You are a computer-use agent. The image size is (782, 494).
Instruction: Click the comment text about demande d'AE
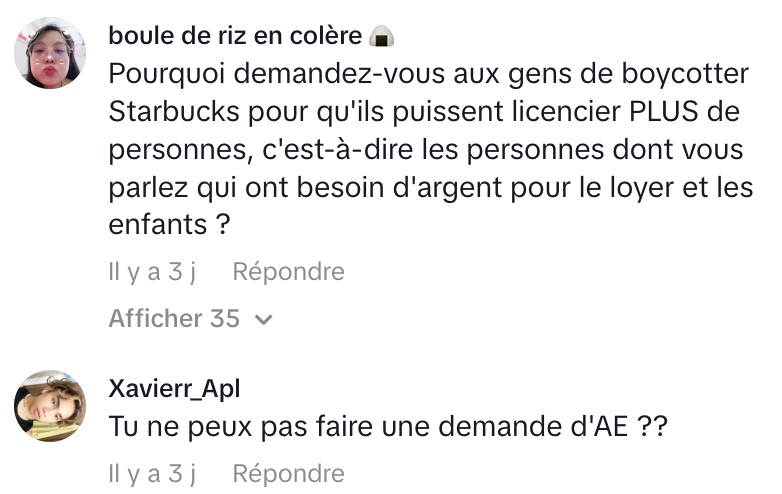tap(388, 427)
